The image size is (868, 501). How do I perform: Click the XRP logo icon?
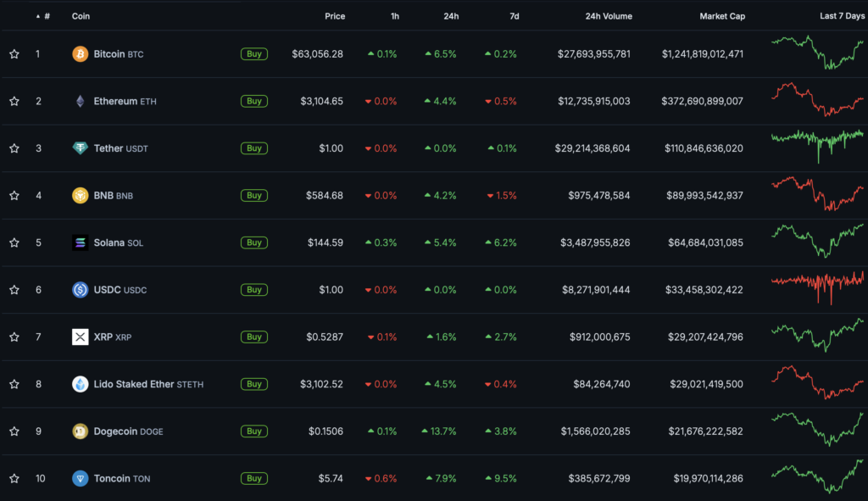(80, 337)
